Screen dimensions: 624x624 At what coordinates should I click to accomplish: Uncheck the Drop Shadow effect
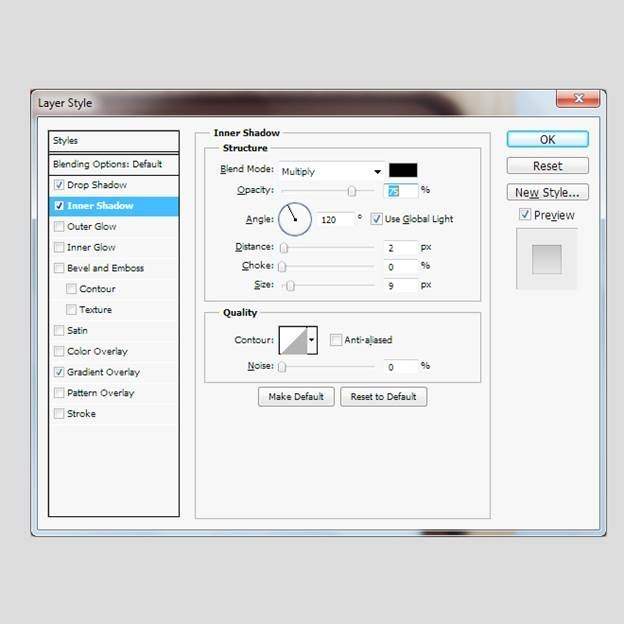(x=59, y=185)
